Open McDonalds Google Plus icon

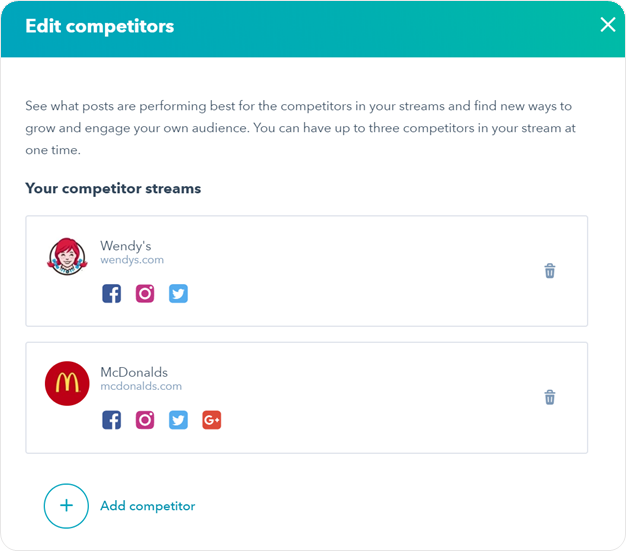point(212,420)
